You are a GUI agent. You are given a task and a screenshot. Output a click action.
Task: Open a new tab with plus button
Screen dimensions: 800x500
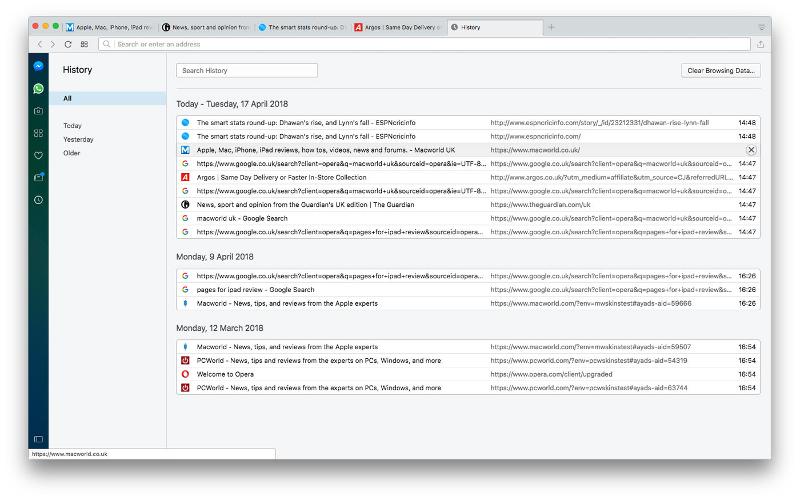click(551, 27)
